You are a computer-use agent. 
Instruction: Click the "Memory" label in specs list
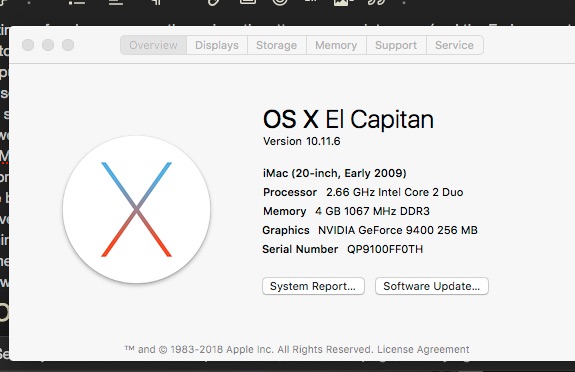click(x=285, y=211)
